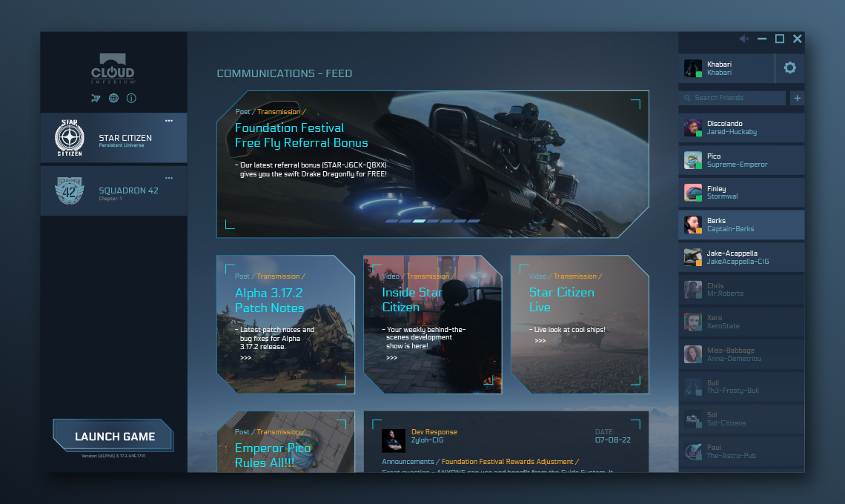The width and height of the screenshot is (845, 504).
Task: Open the settings gear icon
Action: click(x=789, y=68)
